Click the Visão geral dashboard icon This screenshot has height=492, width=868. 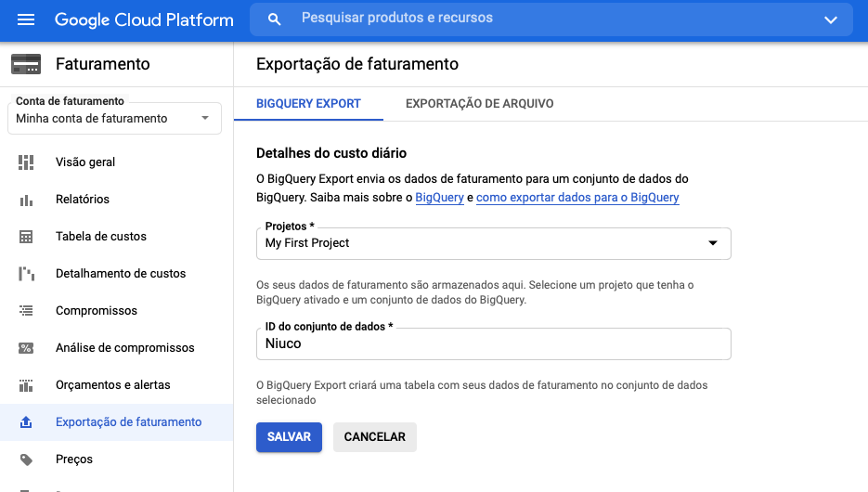26,162
